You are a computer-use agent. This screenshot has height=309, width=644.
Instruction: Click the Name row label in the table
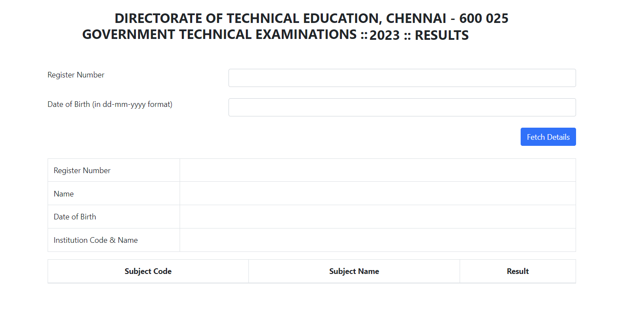[x=64, y=194]
